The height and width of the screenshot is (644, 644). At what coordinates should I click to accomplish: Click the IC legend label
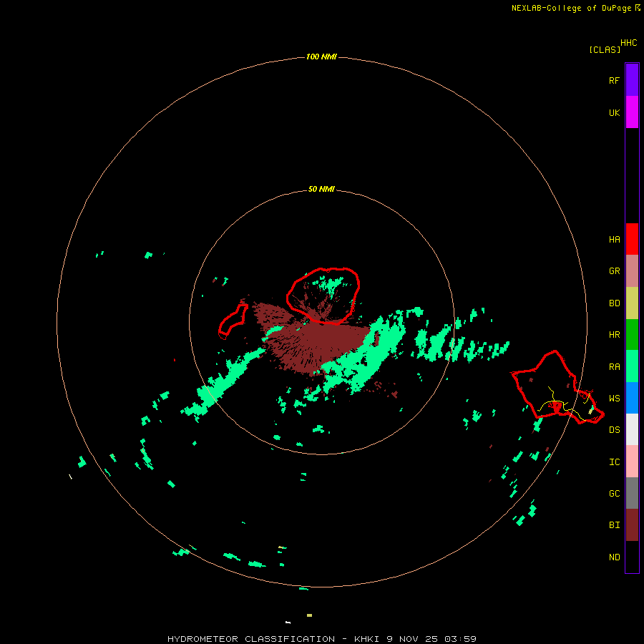coord(614,462)
